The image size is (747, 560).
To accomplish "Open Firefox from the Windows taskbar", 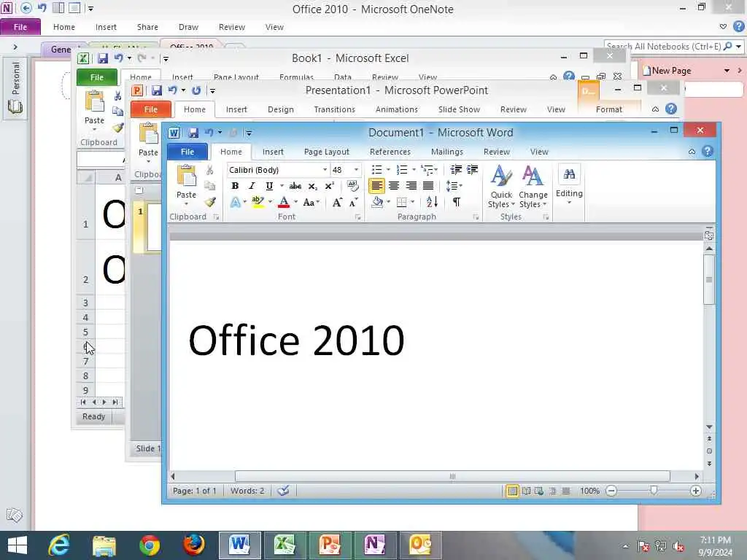I will (194, 545).
